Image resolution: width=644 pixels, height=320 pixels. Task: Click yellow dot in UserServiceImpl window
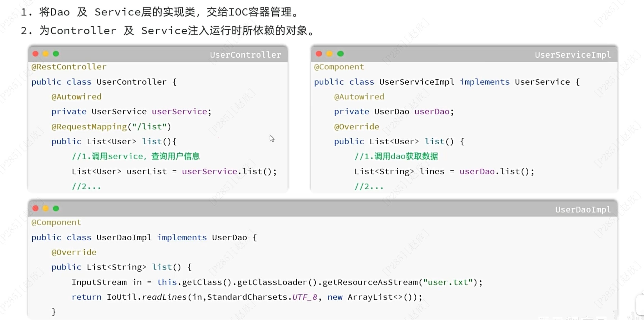pyautogui.click(x=330, y=54)
